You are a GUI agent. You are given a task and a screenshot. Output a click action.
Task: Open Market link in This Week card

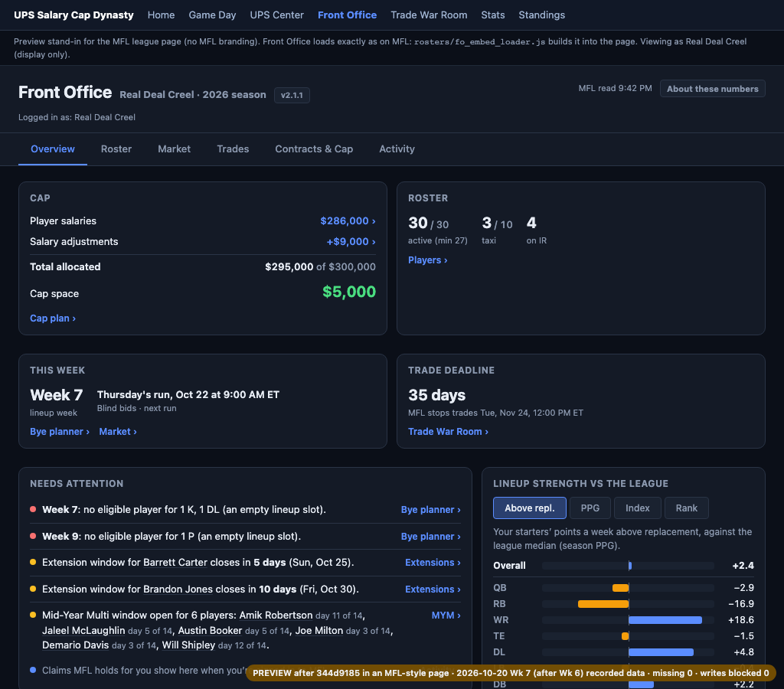coord(117,432)
